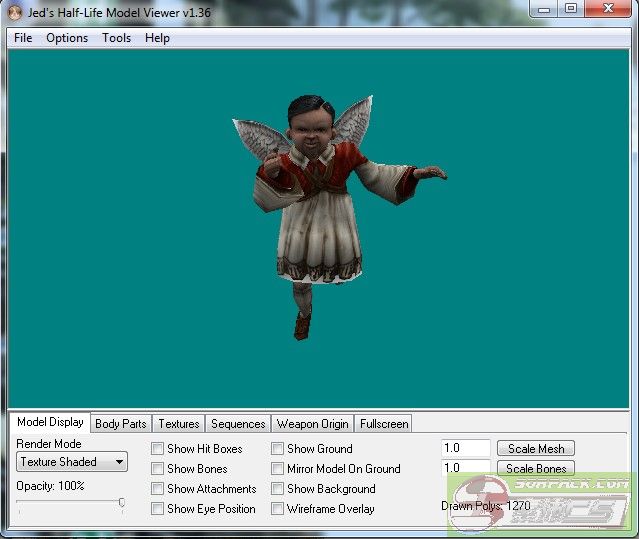Open the Options menu
This screenshot has height=539, width=639.
pos(67,38)
